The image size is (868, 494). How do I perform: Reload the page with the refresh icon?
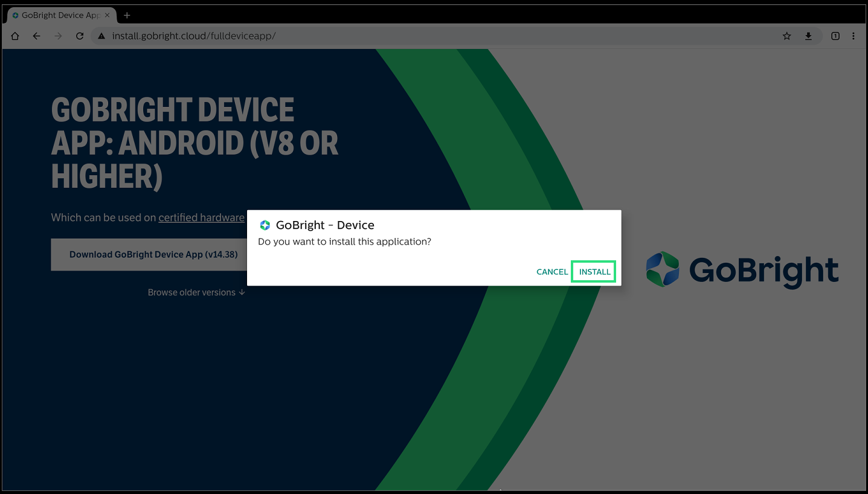(79, 36)
